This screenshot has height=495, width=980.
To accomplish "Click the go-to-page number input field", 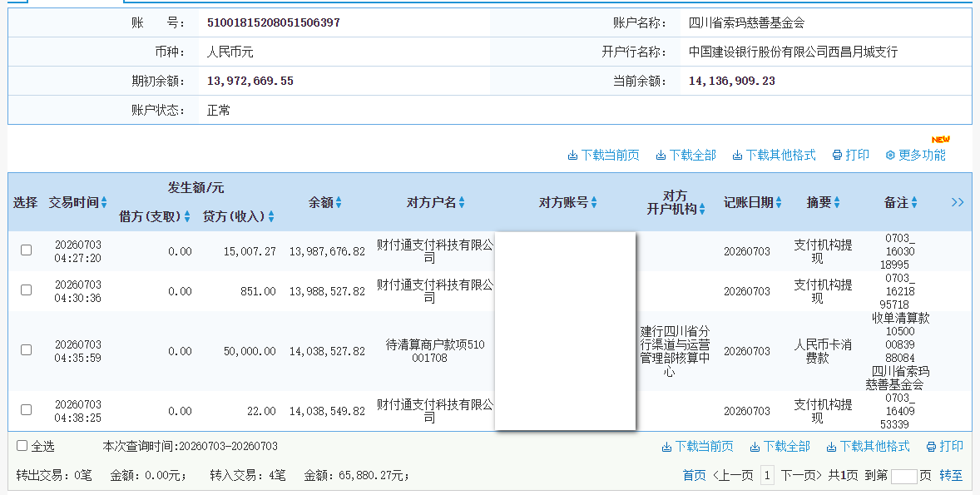I will click(903, 476).
